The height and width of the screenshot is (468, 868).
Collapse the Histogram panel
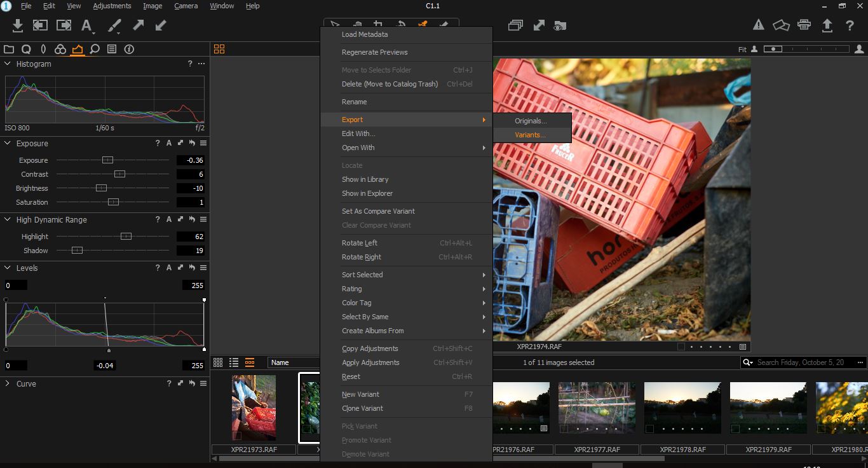coord(8,64)
